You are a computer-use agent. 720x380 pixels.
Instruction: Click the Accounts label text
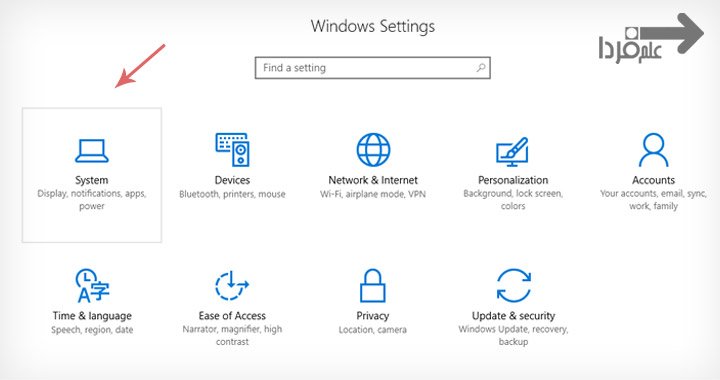tap(653, 180)
